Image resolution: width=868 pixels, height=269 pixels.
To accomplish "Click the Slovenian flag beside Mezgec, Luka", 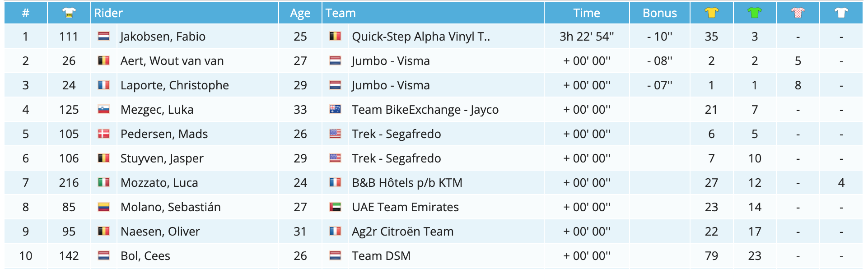I will click(104, 110).
